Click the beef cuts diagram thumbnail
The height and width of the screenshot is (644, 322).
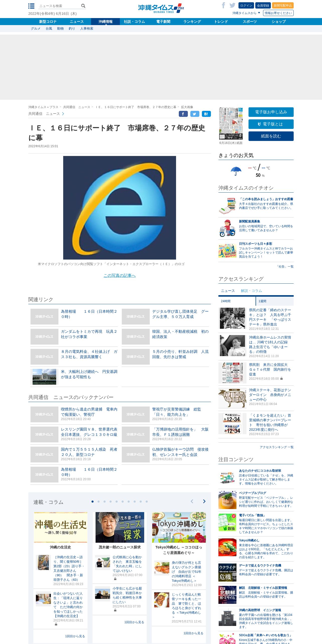pos(232,398)
